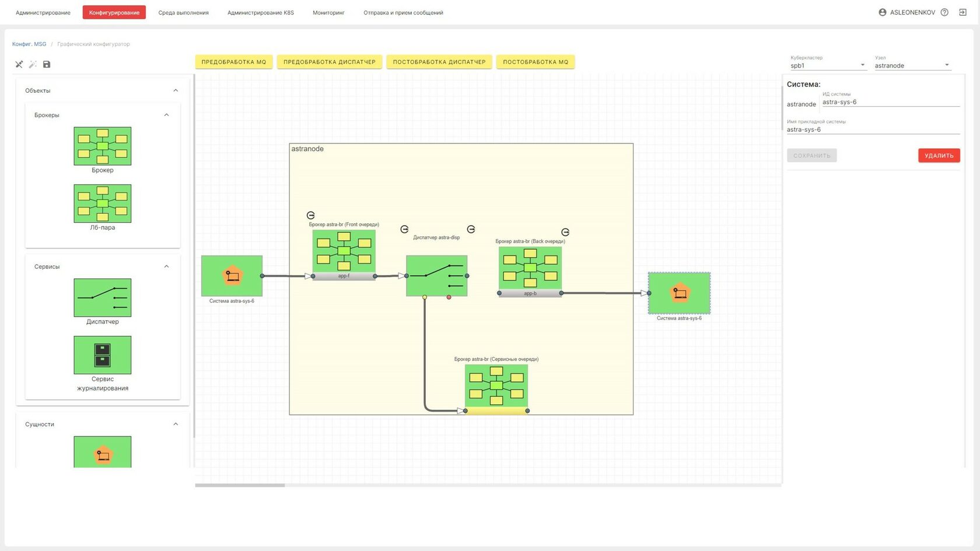The width and height of the screenshot is (980, 551).
Task: Select the Диспетчер astra-disp node on canvas
Action: [x=437, y=276]
